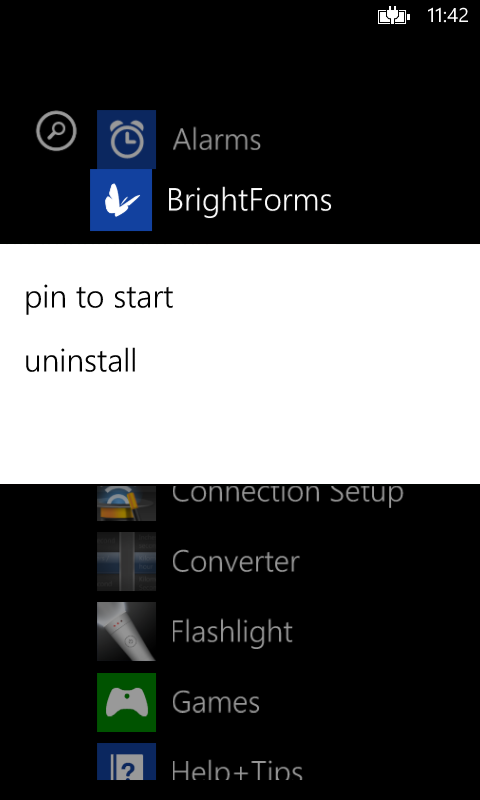The width and height of the screenshot is (480, 800).
Task: Tap the Flashlight app name
Action: coord(232,632)
